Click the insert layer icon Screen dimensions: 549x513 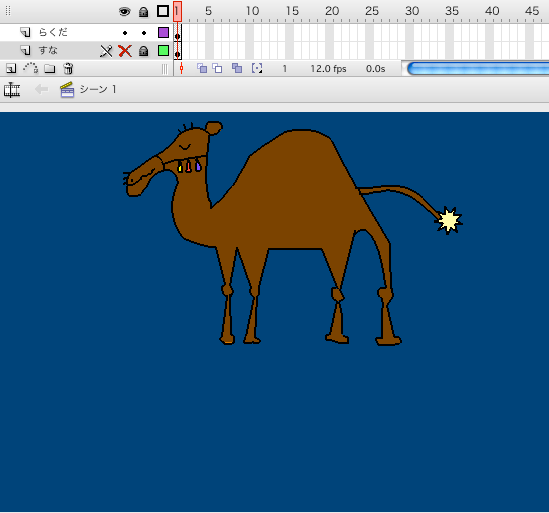[11, 68]
